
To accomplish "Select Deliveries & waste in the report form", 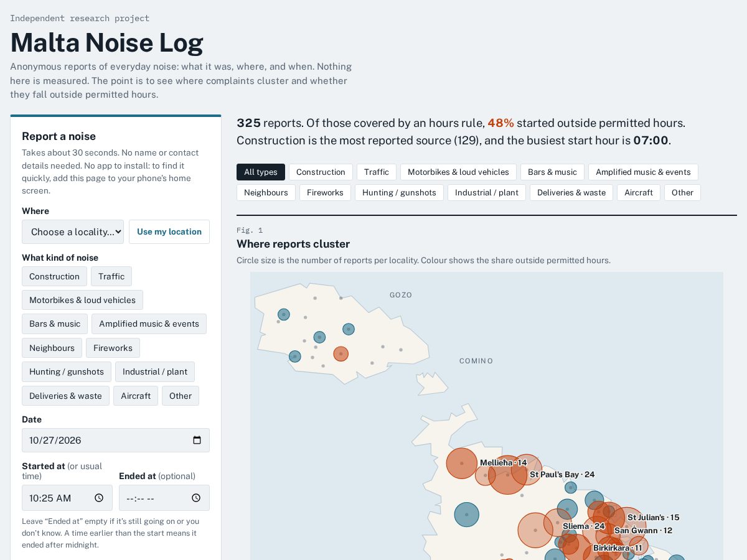I will click(65, 396).
